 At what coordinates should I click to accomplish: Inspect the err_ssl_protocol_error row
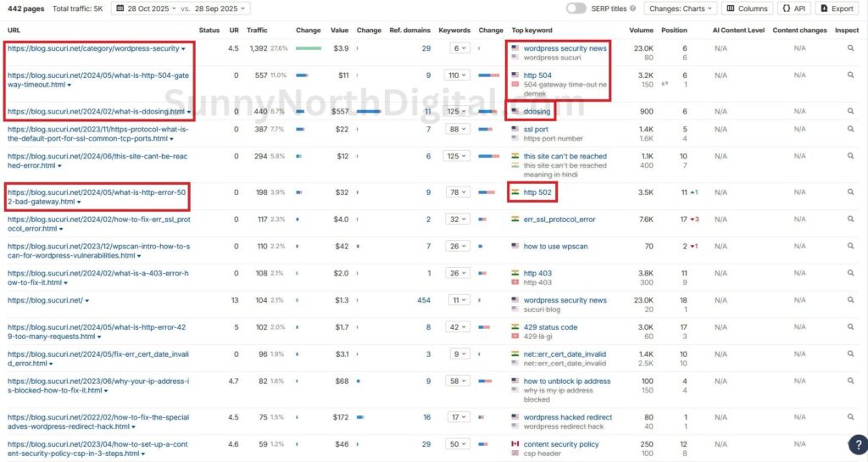coord(850,219)
